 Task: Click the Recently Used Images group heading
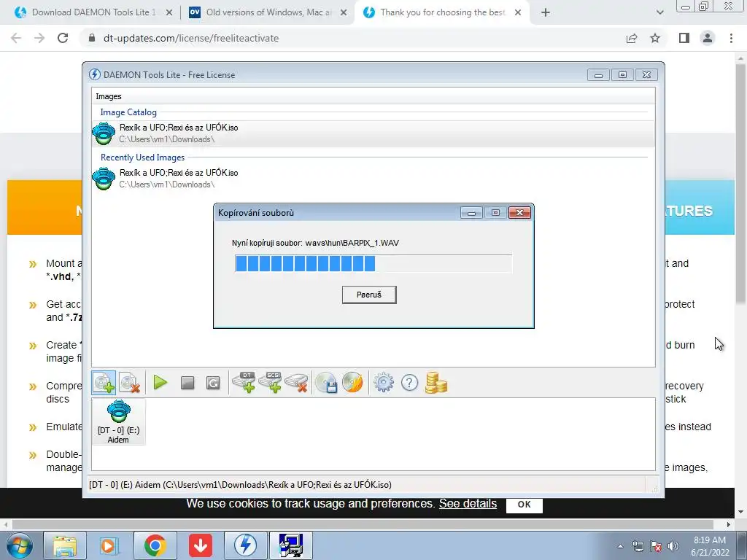pos(142,157)
